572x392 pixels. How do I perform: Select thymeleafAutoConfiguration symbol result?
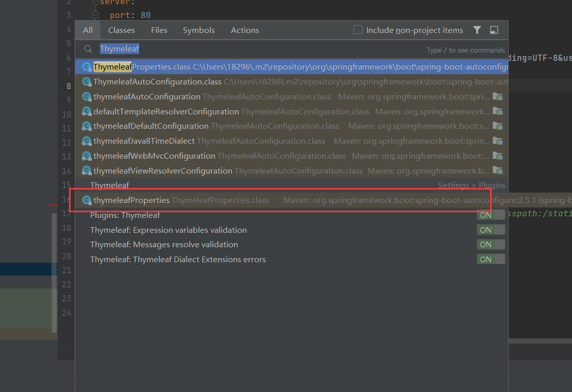click(x=292, y=97)
